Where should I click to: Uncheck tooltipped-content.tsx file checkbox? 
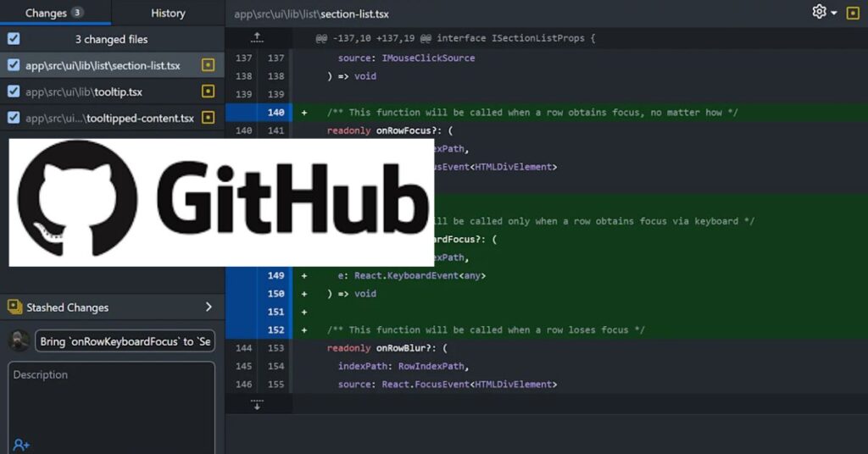pos(14,117)
